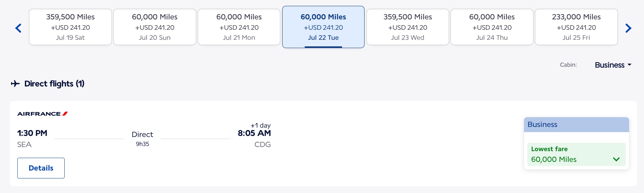Click the 1:30 PM departure time
Screen dimensions: 644x193
coord(32,133)
